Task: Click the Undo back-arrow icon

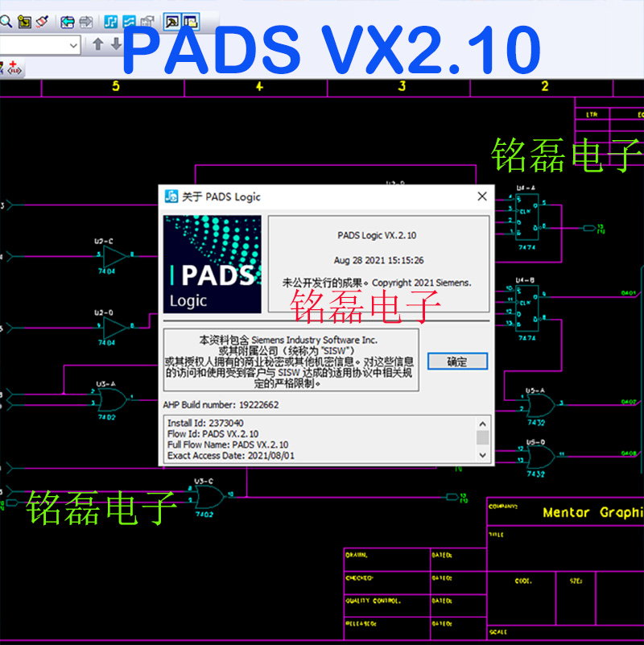Action: point(68,22)
